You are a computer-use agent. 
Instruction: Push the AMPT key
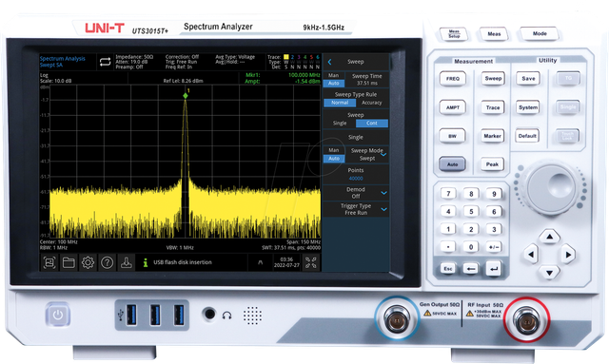(x=453, y=107)
